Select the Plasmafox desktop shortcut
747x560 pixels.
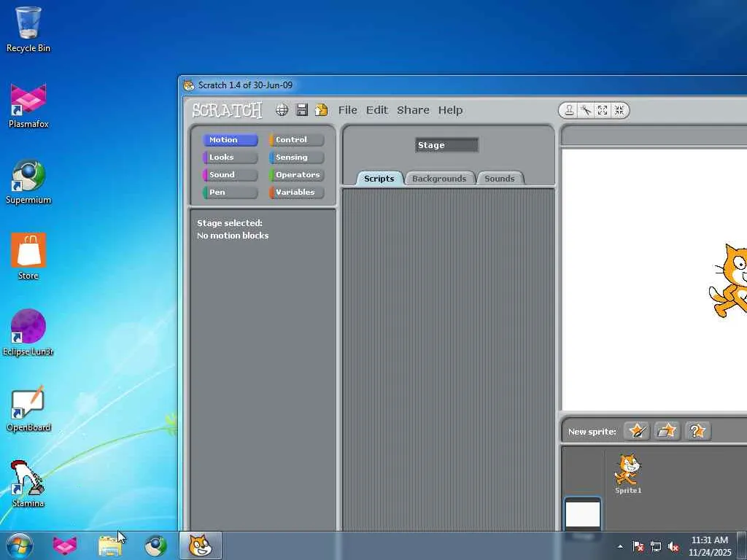coord(28,106)
